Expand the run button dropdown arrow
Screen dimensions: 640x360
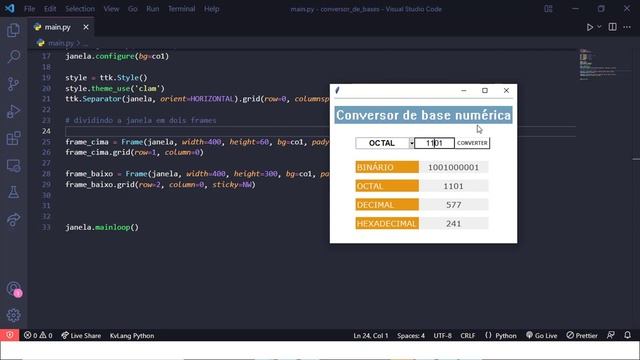pos(599,27)
